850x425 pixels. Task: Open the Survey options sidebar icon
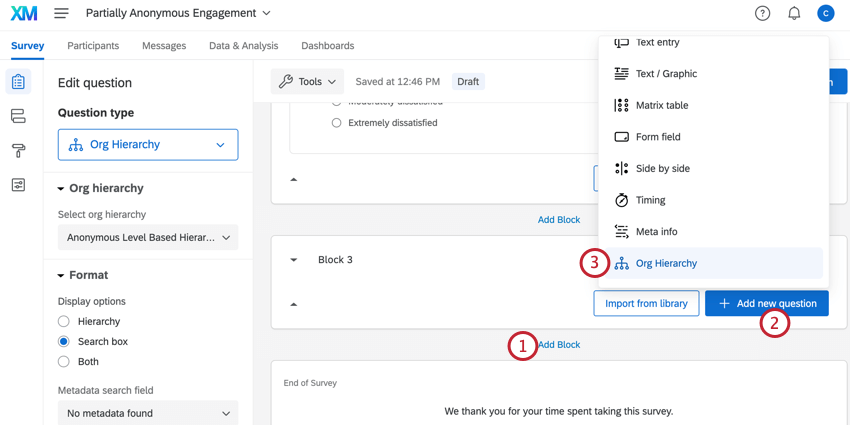18,185
